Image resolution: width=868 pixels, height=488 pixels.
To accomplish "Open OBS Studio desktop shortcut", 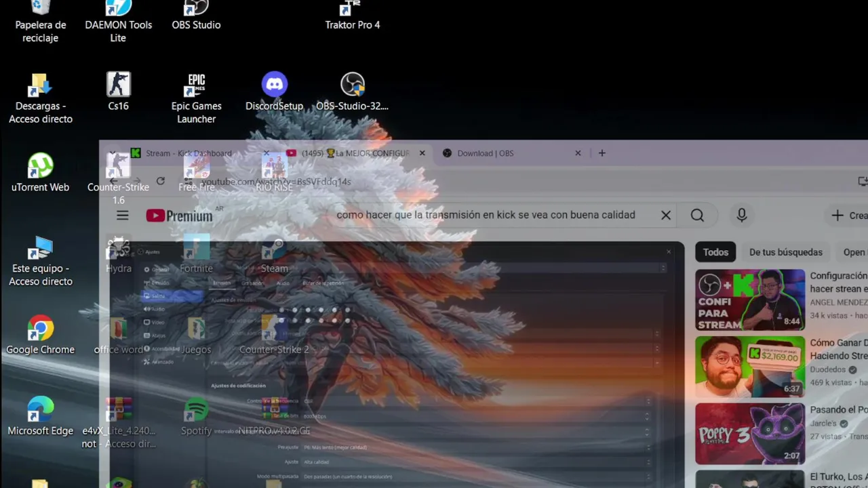I will click(x=196, y=15).
